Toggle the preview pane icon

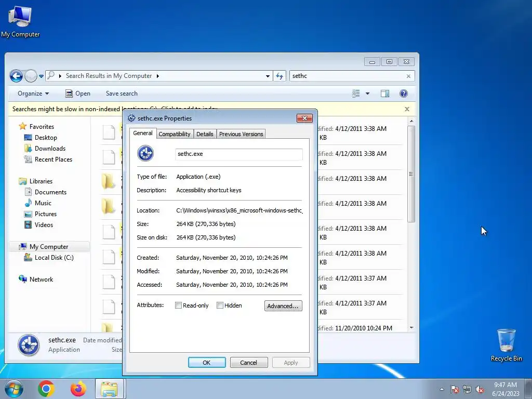pos(385,94)
